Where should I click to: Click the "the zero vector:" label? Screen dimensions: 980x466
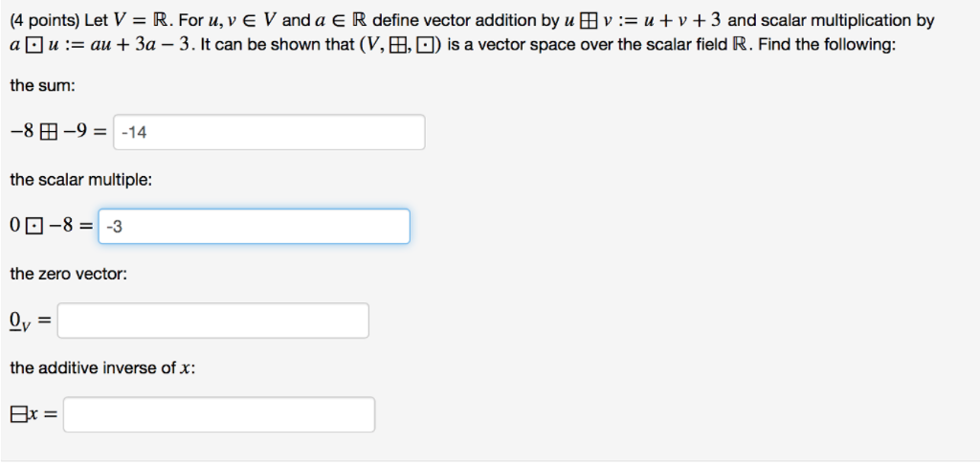(68, 274)
